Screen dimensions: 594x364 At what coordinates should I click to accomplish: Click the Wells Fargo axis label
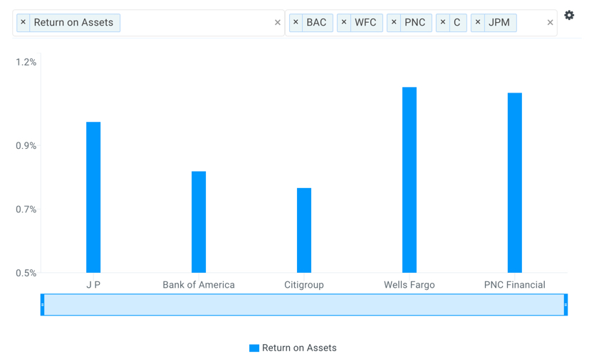coord(409,285)
